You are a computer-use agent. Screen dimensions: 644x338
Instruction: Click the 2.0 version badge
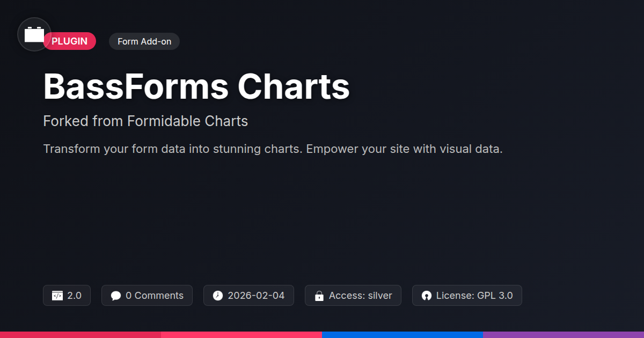(x=67, y=296)
